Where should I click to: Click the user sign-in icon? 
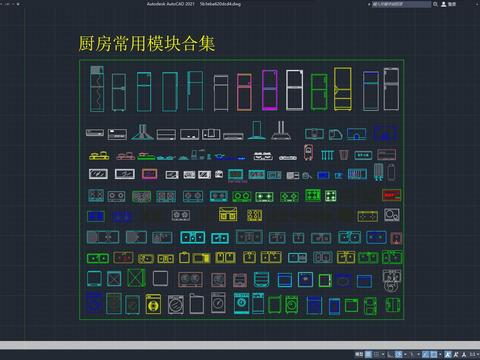(444, 4)
